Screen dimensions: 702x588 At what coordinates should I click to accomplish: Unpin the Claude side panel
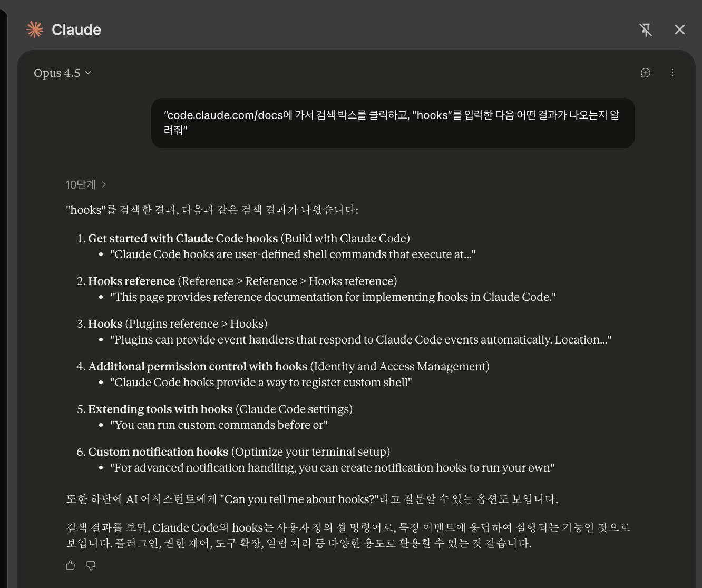646,30
